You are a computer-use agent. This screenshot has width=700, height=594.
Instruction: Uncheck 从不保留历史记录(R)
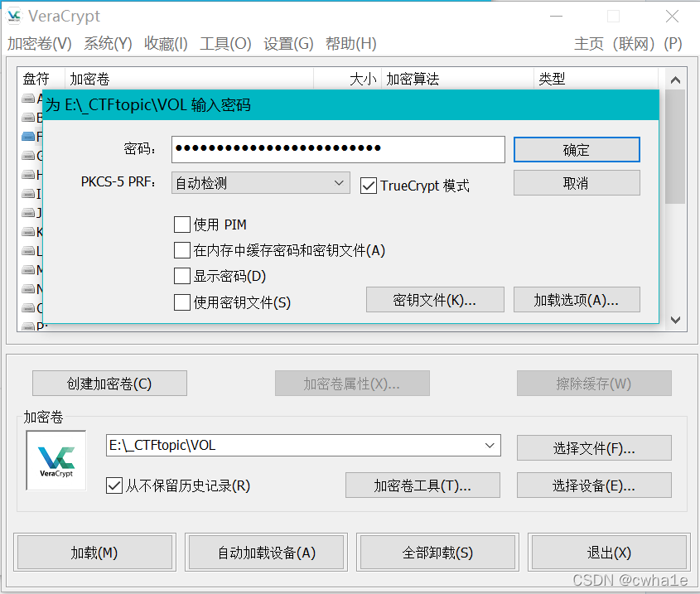click(x=114, y=485)
